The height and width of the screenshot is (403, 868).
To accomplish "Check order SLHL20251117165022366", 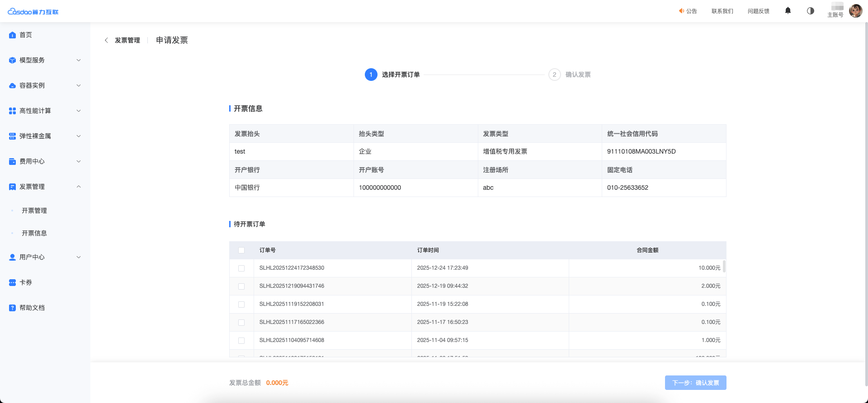I will pos(241,323).
